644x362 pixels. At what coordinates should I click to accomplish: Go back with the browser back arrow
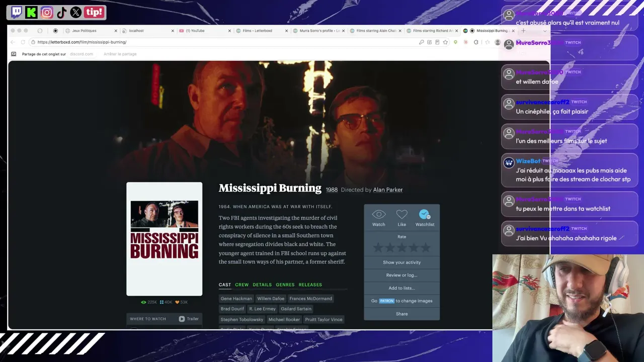[13, 42]
